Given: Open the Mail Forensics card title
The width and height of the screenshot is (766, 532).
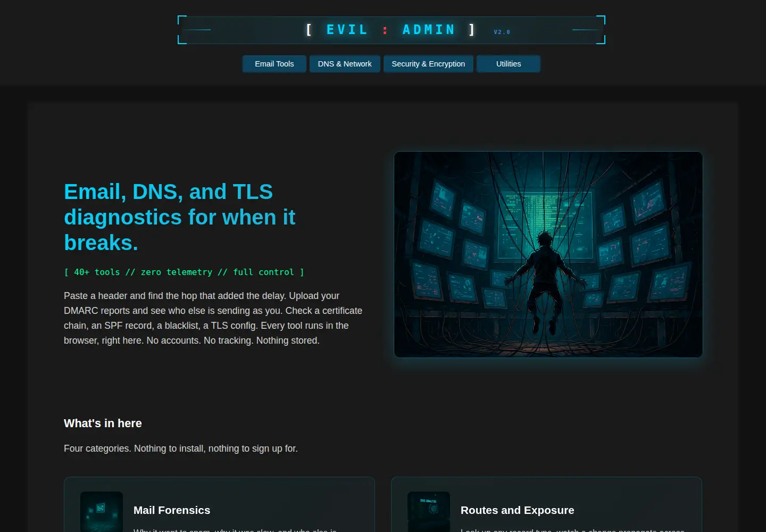Looking at the screenshot, I should pos(172,510).
